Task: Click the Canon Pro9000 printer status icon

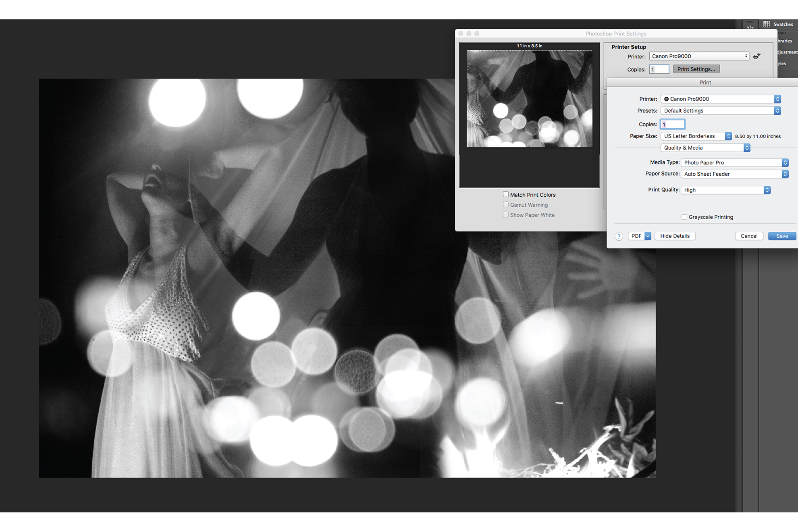Action: point(667,99)
